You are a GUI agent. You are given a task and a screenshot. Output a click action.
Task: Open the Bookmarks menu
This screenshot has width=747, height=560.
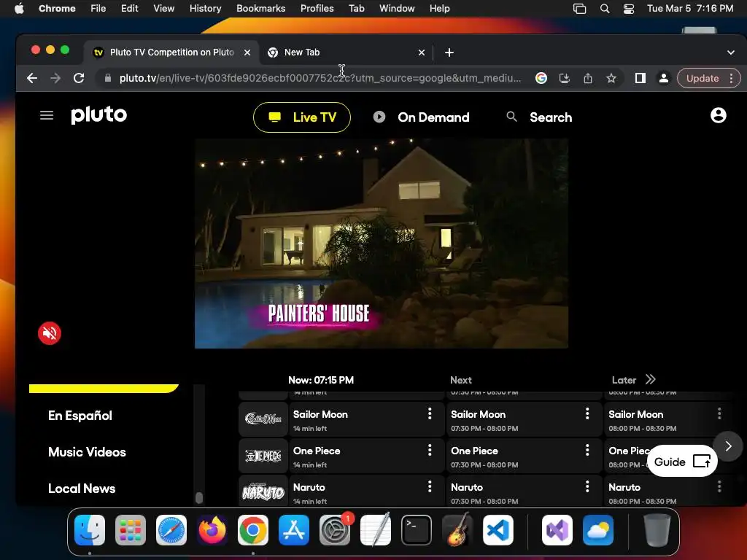click(x=260, y=8)
